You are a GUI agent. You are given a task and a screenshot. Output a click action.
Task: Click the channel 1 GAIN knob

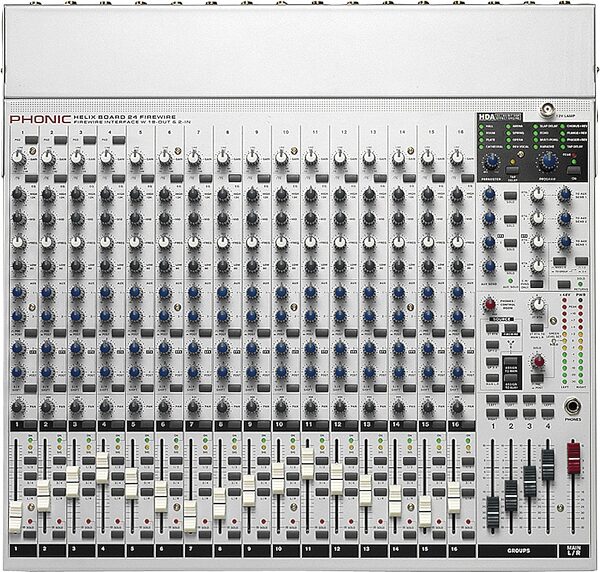[18, 158]
